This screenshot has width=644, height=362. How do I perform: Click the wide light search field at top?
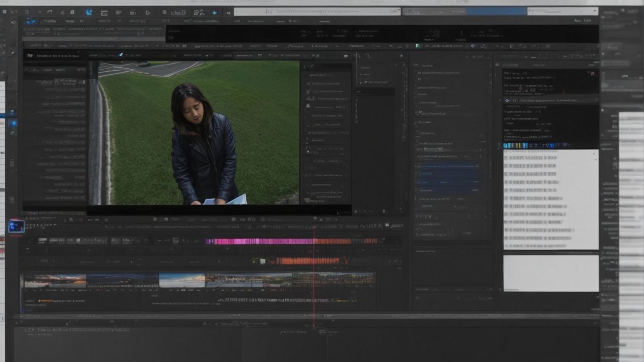pyautogui.click(x=317, y=11)
